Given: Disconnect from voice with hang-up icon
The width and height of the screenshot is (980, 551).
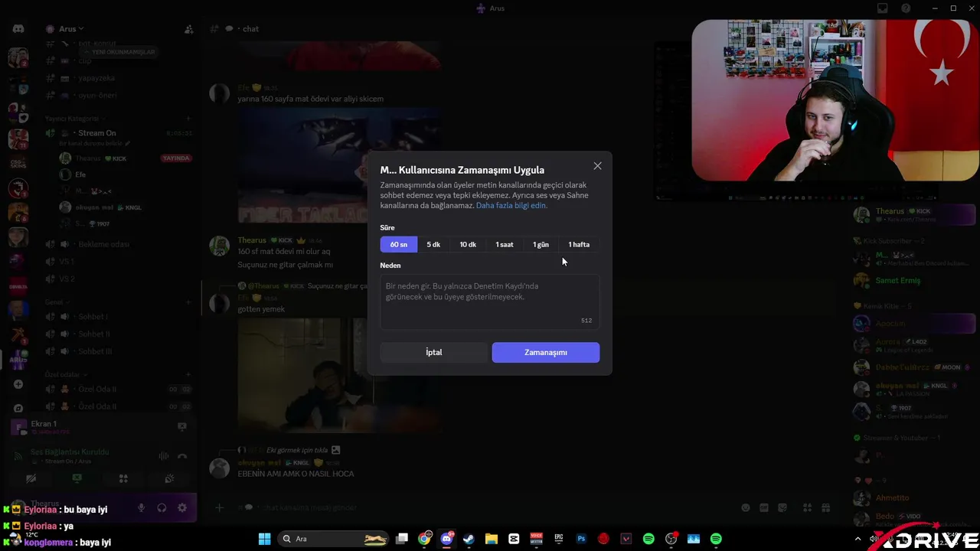Looking at the screenshot, I should click(x=182, y=456).
